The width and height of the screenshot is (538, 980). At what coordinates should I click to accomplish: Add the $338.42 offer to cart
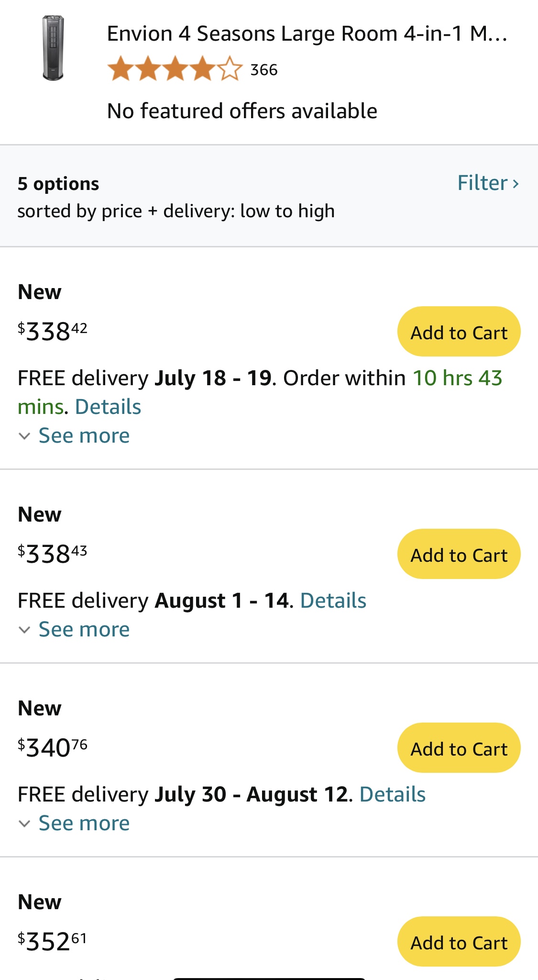459,332
